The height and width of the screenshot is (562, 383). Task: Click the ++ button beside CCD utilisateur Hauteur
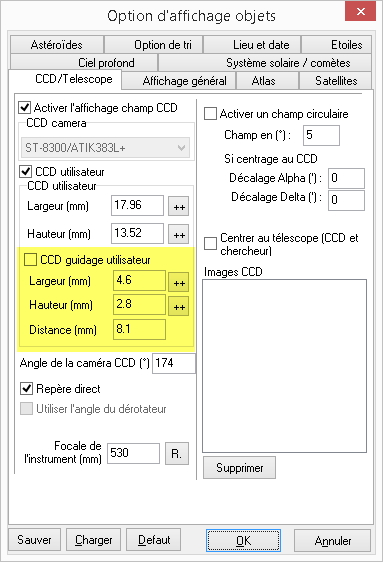pyautogui.click(x=178, y=234)
